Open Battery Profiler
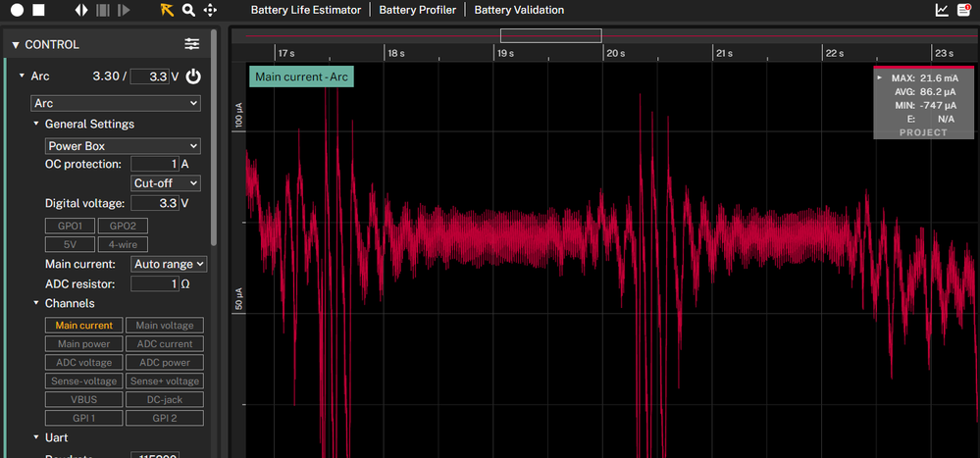The width and height of the screenshot is (980, 458). 418,10
